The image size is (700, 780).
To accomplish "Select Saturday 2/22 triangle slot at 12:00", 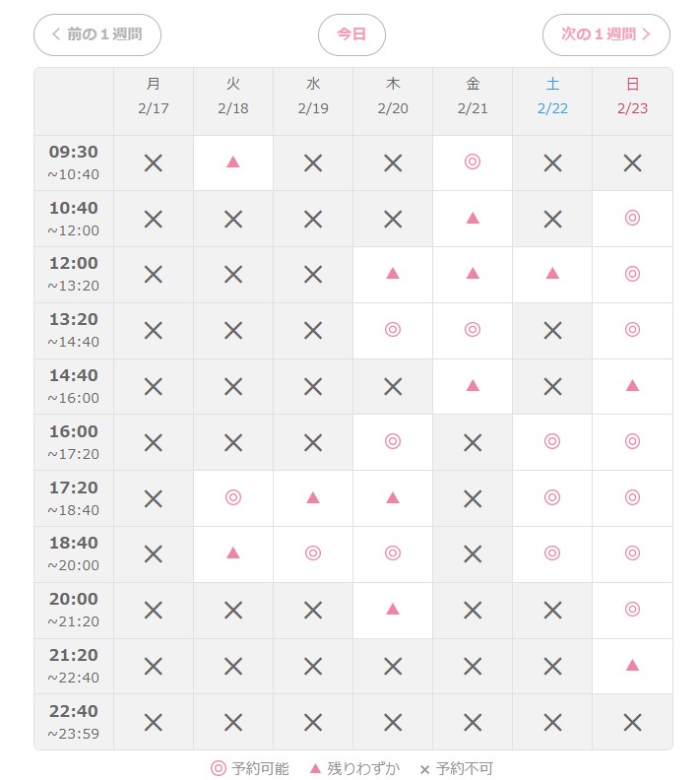I will pos(552,275).
